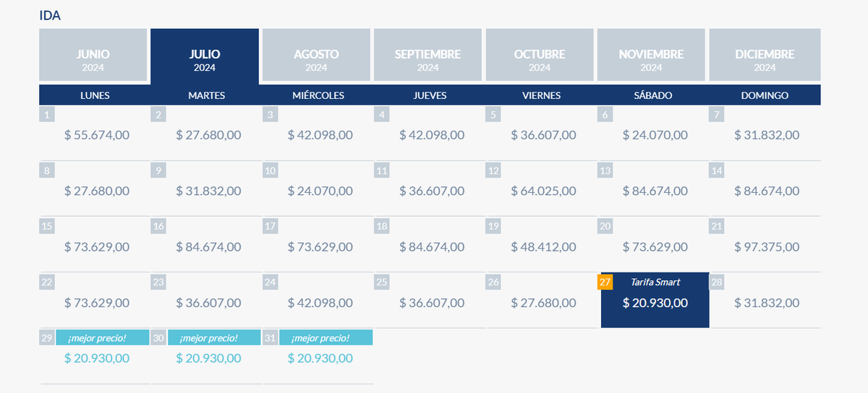Click July 28 fare $31.832,00
This screenshot has height=393, width=868.
tap(767, 302)
